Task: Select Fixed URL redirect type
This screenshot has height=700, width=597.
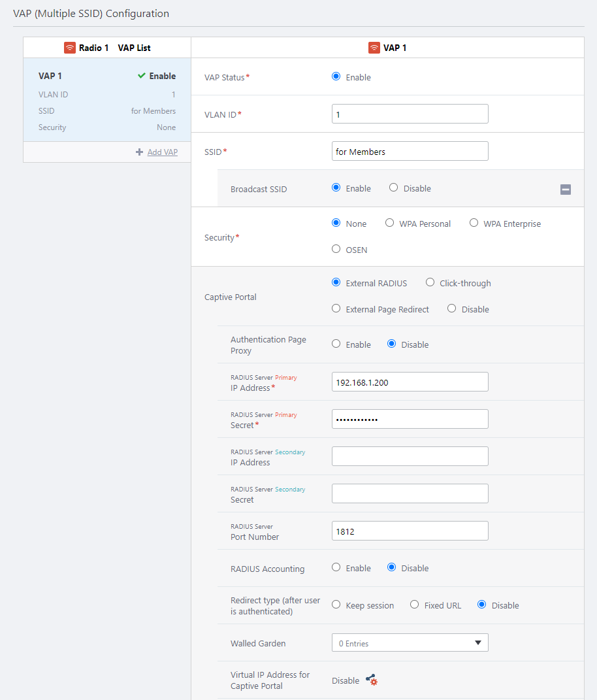Action: tap(414, 605)
